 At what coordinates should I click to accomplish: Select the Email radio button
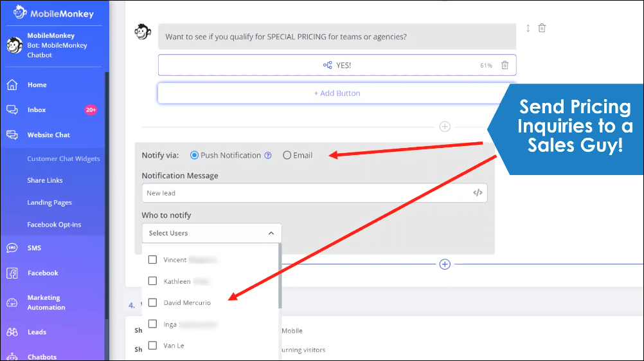click(x=287, y=156)
